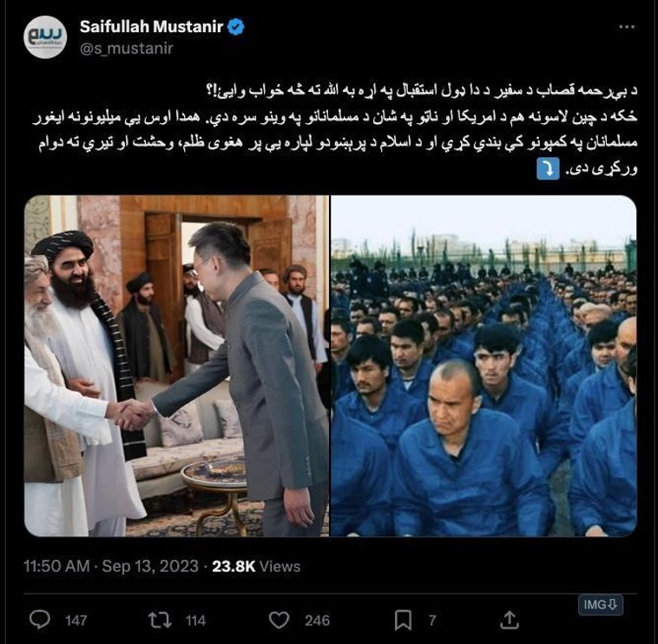Like the tweet with the heart icon

[x=279, y=620]
